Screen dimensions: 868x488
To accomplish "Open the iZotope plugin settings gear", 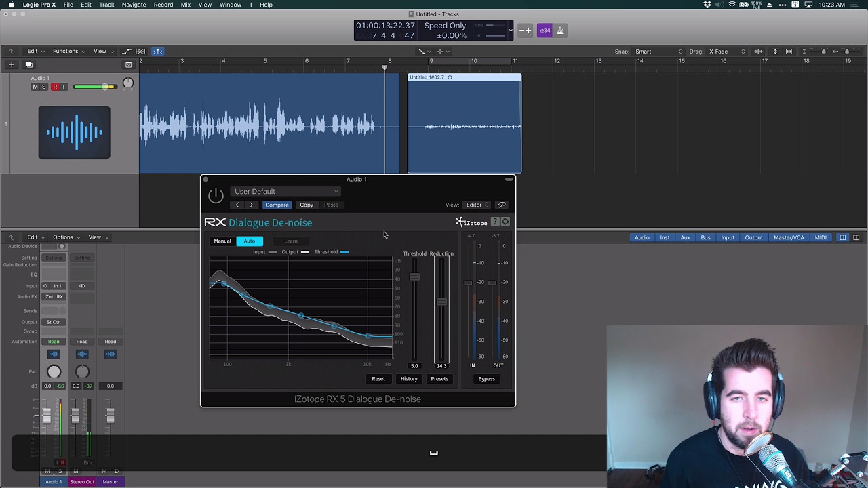I will click(505, 222).
